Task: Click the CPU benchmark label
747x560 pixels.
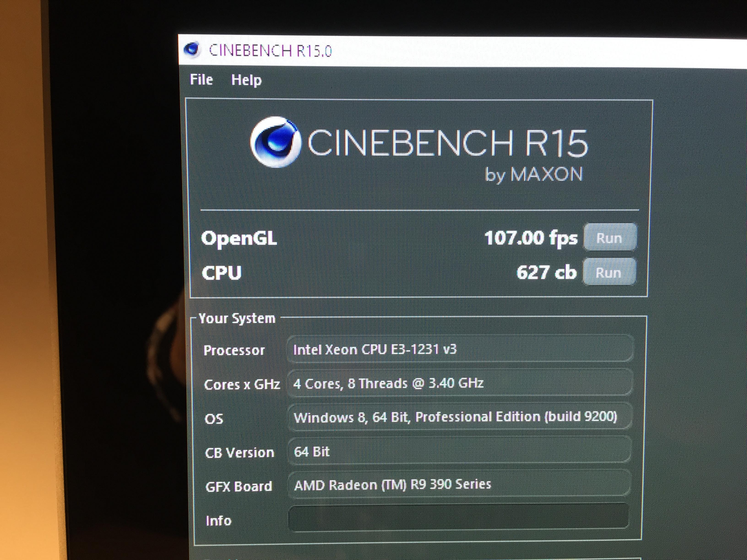Action: click(222, 273)
